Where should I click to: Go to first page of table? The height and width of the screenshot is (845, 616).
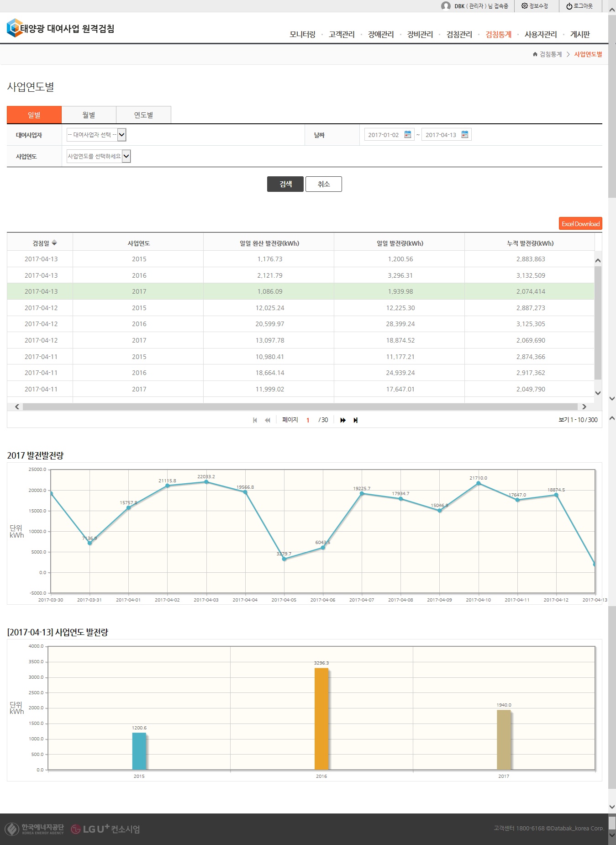[x=255, y=420]
